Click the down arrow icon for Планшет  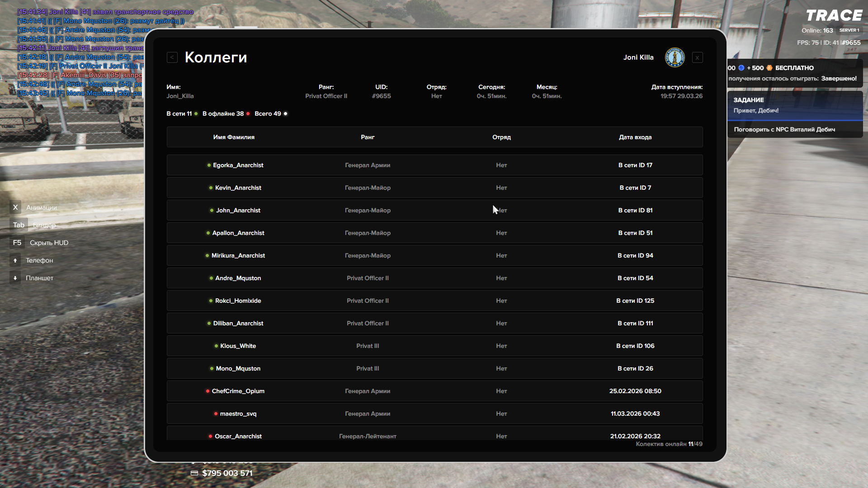(x=15, y=278)
